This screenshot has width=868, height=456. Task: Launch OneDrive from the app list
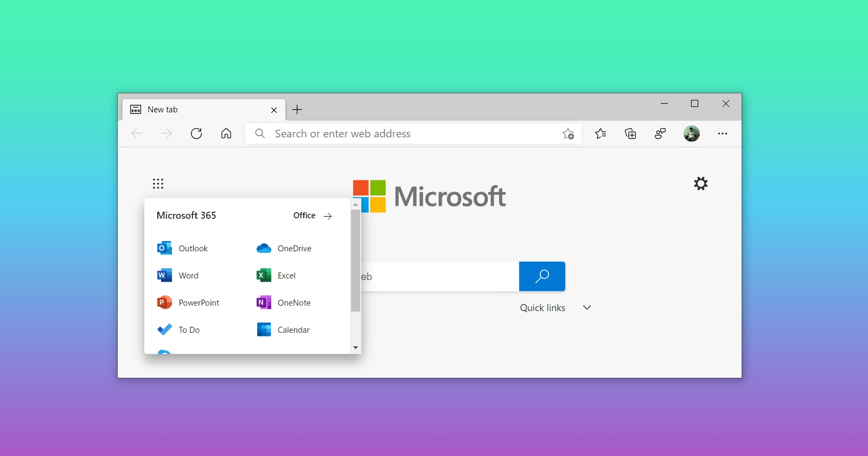284,248
